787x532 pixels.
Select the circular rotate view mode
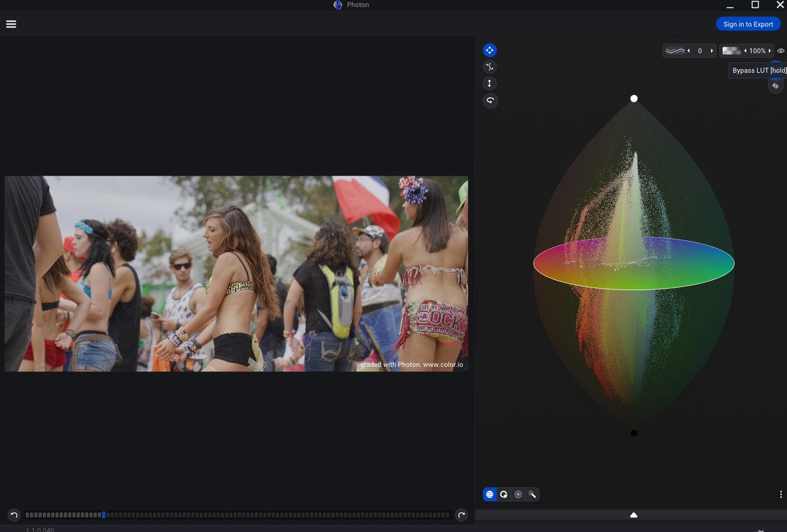click(x=504, y=494)
